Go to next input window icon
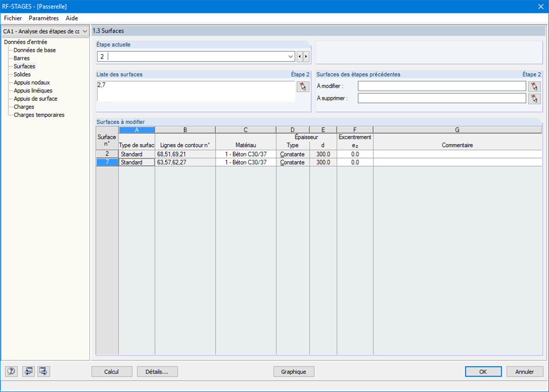Screen dimensions: 549x392 coord(44,371)
